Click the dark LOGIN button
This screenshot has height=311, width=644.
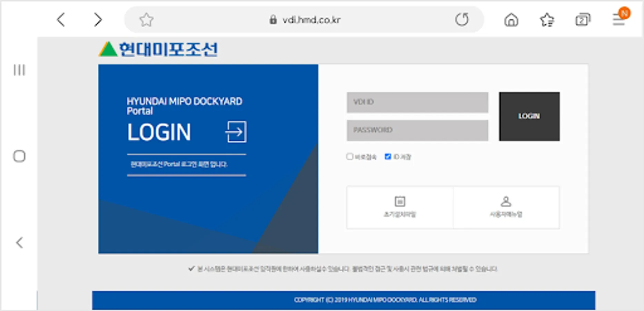(x=529, y=116)
